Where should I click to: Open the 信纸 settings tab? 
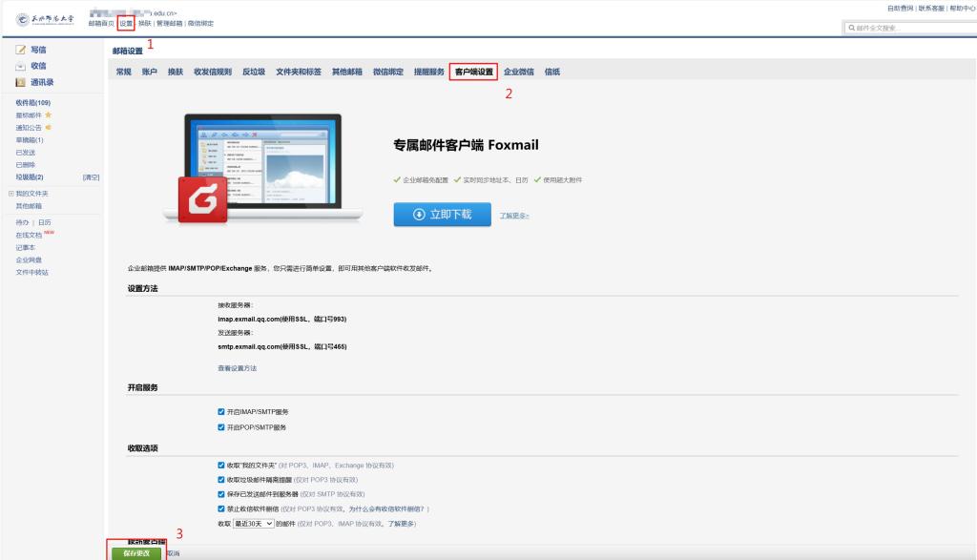552,73
